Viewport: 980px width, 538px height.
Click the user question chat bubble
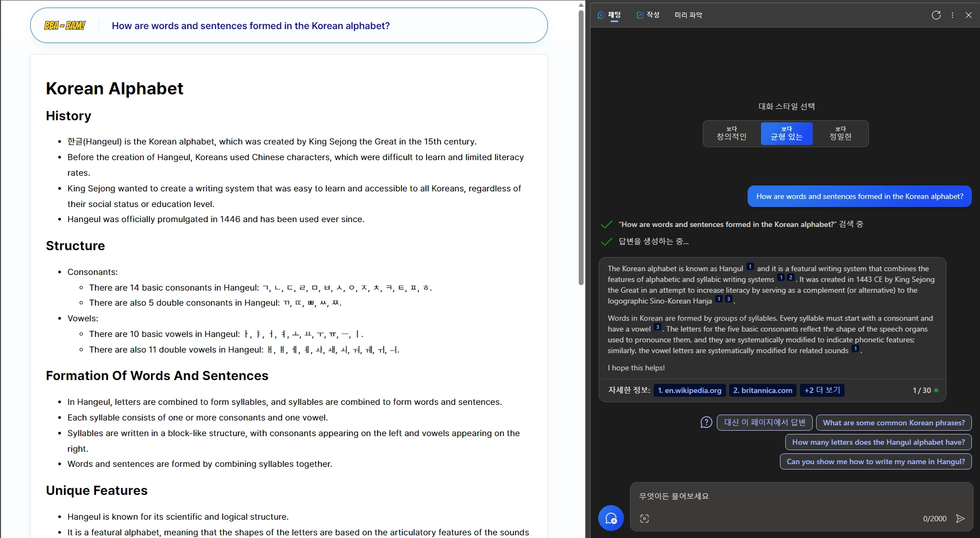click(859, 196)
